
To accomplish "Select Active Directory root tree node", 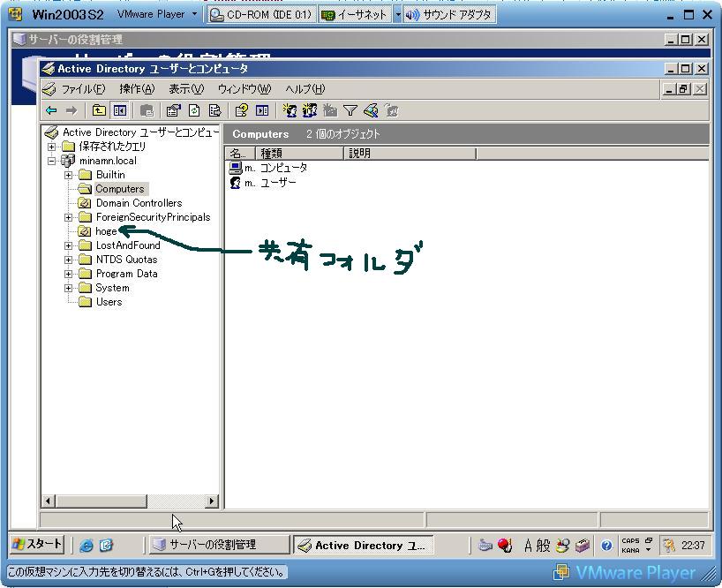I will pos(140,132).
